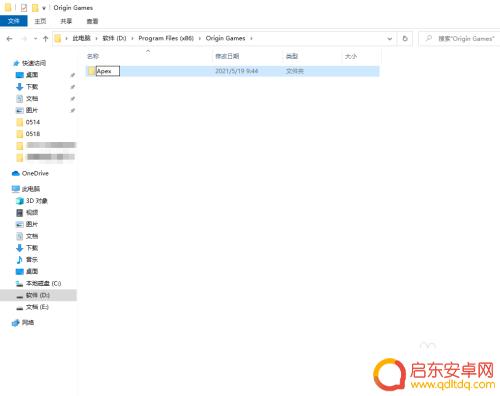The image size is (500, 396).
Task: Open the 0514 folder in sidebar
Action: (33, 122)
